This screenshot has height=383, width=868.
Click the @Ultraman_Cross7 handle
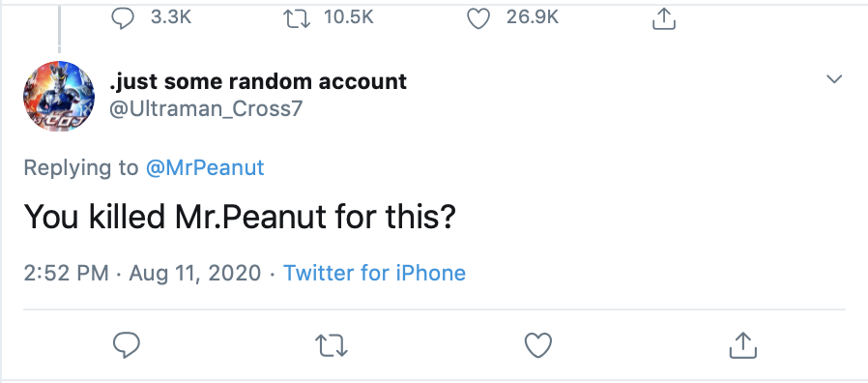pos(206,108)
